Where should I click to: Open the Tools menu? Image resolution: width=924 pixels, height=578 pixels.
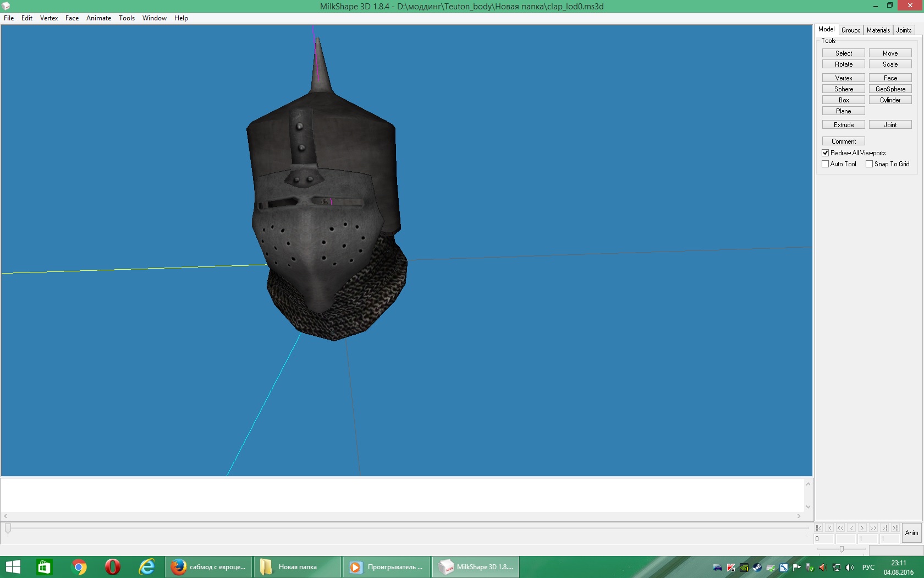[127, 18]
